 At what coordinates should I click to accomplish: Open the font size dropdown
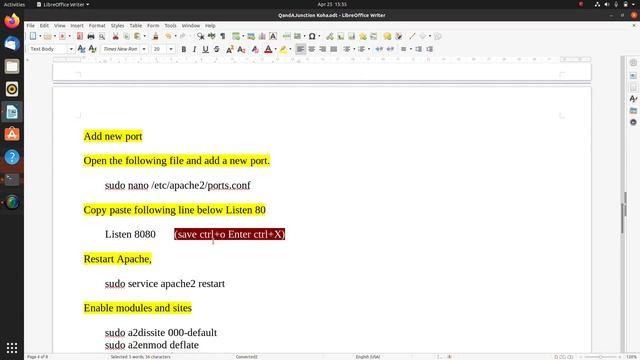click(x=171, y=49)
